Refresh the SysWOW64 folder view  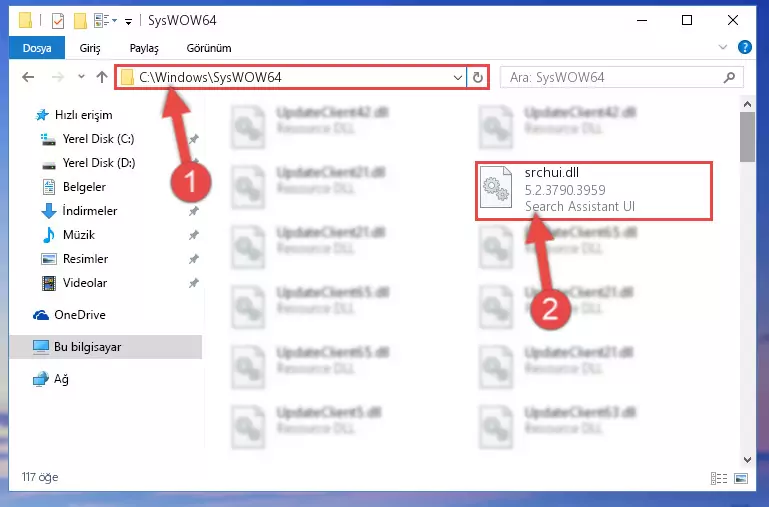[x=478, y=77]
